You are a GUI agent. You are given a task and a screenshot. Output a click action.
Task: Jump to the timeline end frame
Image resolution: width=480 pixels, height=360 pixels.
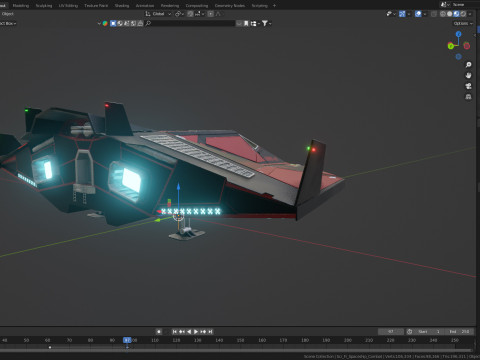pos(210,332)
